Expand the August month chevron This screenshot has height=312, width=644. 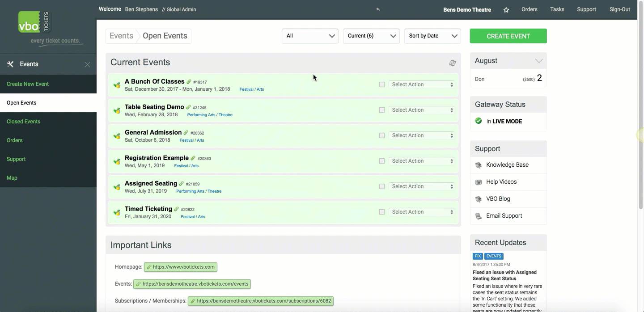pyautogui.click(x=539, y=61)
